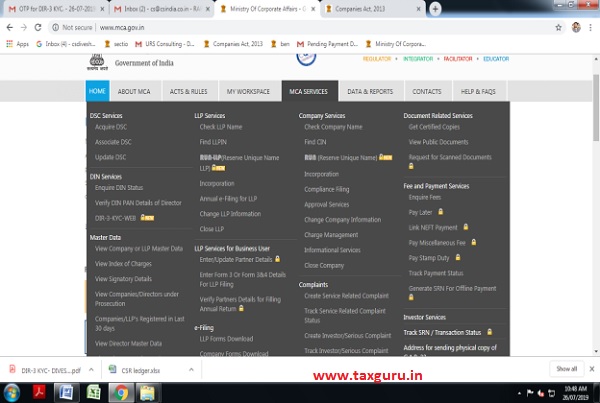Open Chrome profile avatar
Image resolution: width=600 pixels, height=403 pixels.
point(576,28)
